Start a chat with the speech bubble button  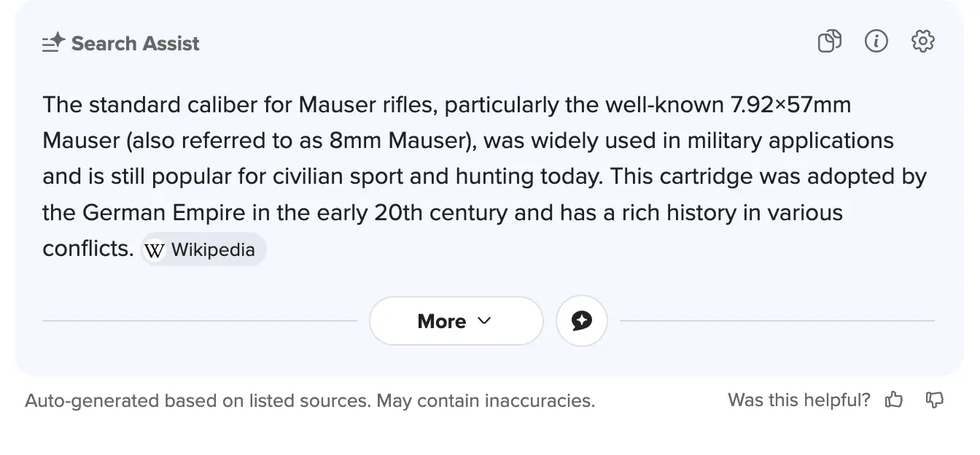click(581, 321)
